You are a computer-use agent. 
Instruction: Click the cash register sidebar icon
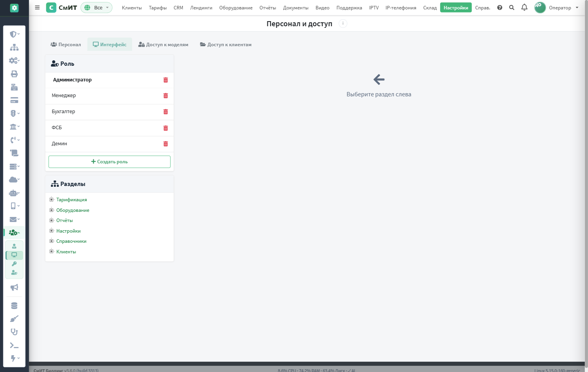point(14,87)
